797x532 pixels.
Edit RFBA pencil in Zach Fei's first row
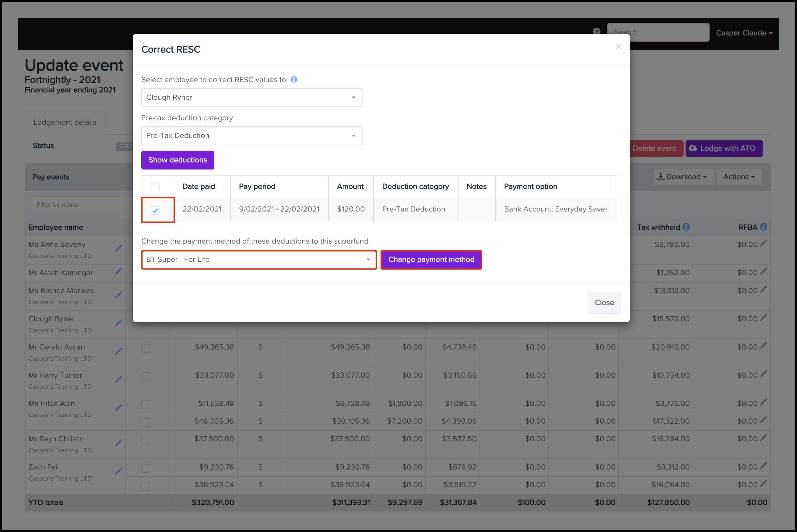pyautogui.click(x=764, y=466)
